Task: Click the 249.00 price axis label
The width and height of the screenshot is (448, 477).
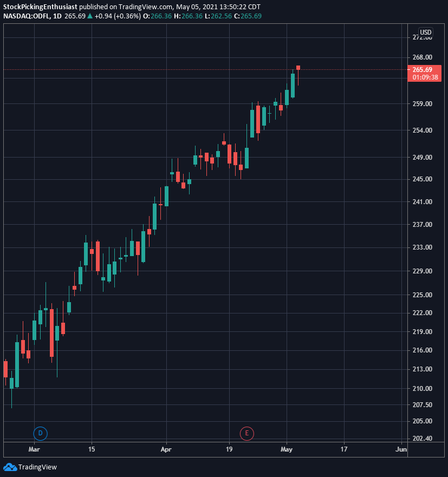Action: coord(422,157)
